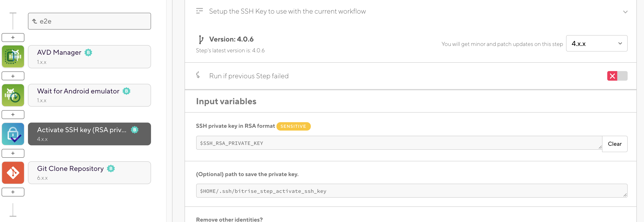The width and height of the screenshot is (644, 222).
Task: Click the SSH_RSA_PRIVATE_KEY input field
Action: [x=399, y=143]
